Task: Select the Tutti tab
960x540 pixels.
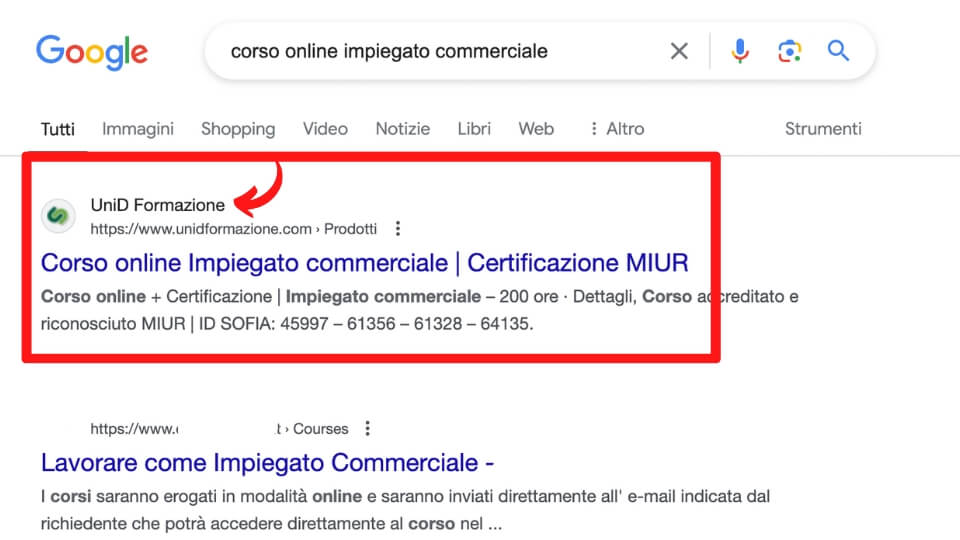Action: [58, 129]
